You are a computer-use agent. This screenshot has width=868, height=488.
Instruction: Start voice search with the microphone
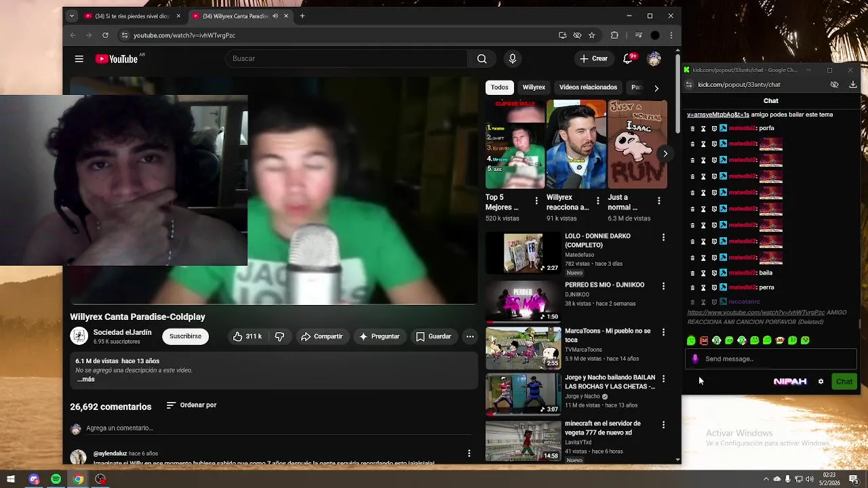512,59
